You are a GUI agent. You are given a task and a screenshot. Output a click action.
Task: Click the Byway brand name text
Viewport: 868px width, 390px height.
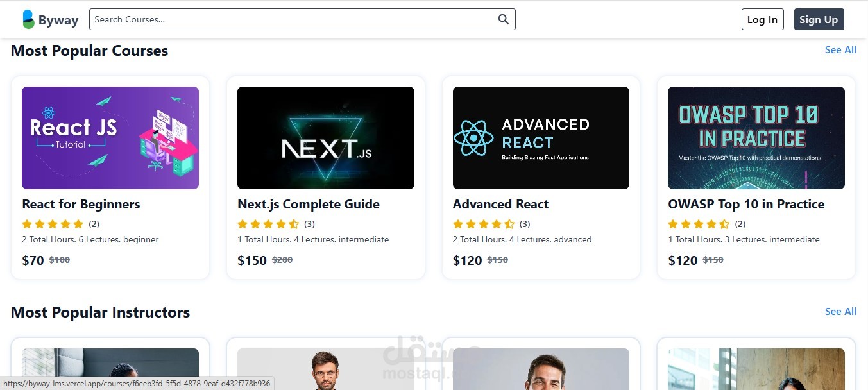pos(58,20)
